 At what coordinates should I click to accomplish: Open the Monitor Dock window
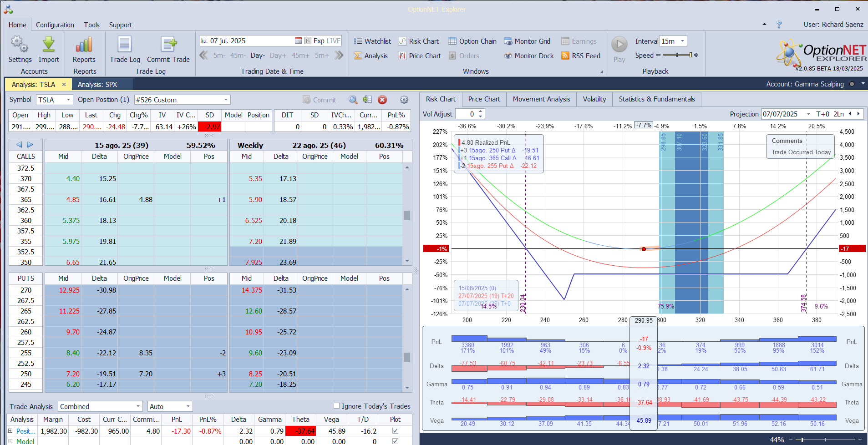tap(529, 56)
